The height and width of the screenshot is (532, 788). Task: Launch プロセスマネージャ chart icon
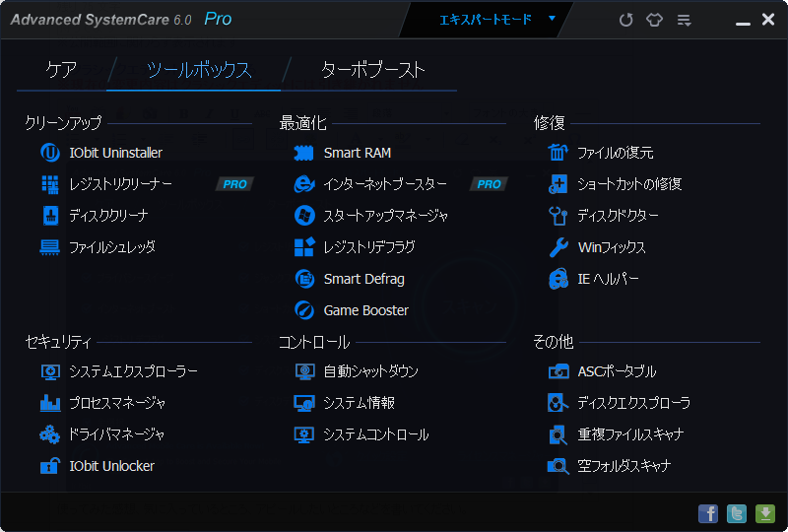(x=50, y=403)
